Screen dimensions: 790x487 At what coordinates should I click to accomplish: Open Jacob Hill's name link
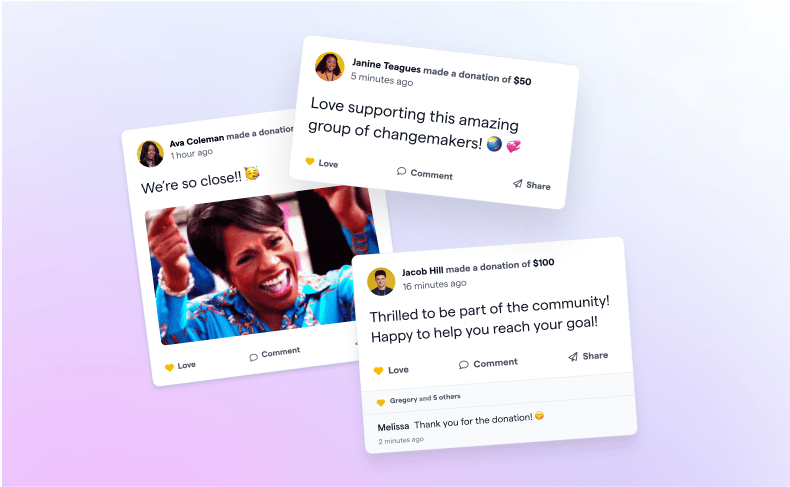coord(422,271)
